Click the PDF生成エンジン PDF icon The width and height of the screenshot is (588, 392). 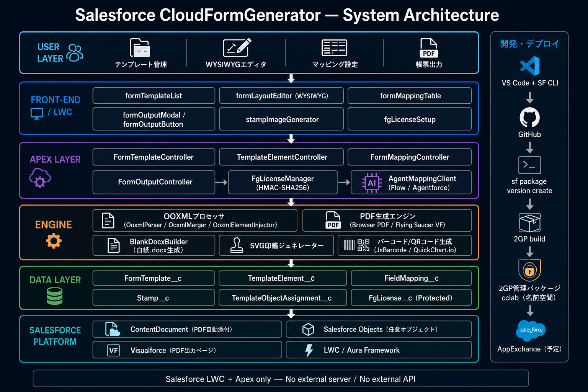333,220
